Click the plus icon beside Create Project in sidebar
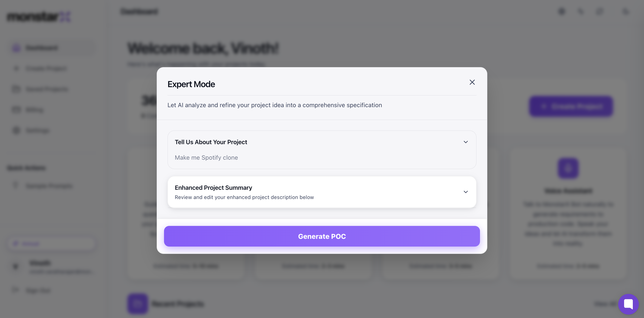This screenshot has width=644, height=318. click(x=17, y=68)
